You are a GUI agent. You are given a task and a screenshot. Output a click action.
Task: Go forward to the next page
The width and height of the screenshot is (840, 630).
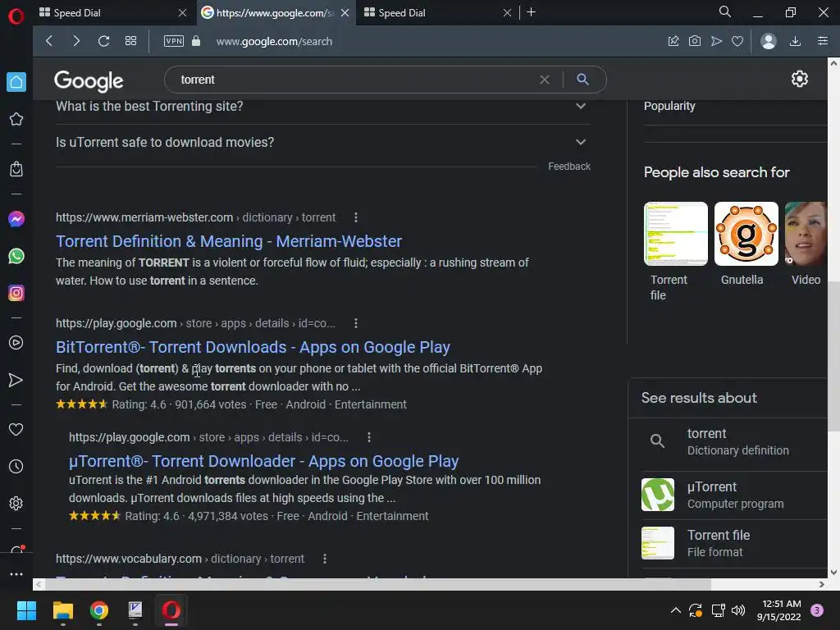point(76,41)
